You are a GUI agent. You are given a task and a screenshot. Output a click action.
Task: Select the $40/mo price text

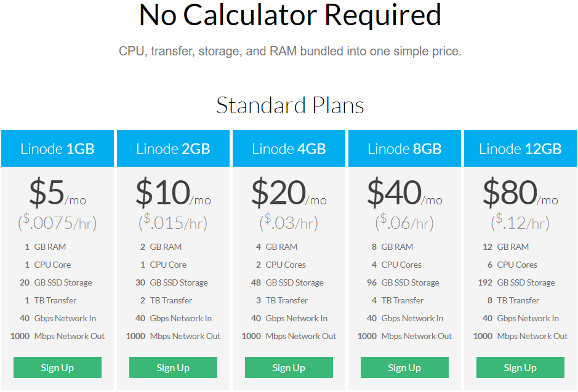pyautogui.click(x=404, y=193)
